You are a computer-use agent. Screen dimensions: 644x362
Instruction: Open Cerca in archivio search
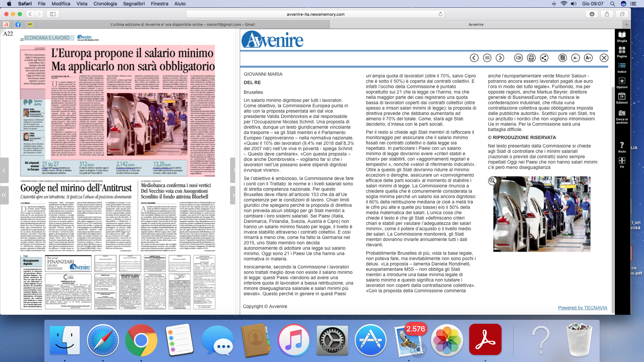coord(622,116)
